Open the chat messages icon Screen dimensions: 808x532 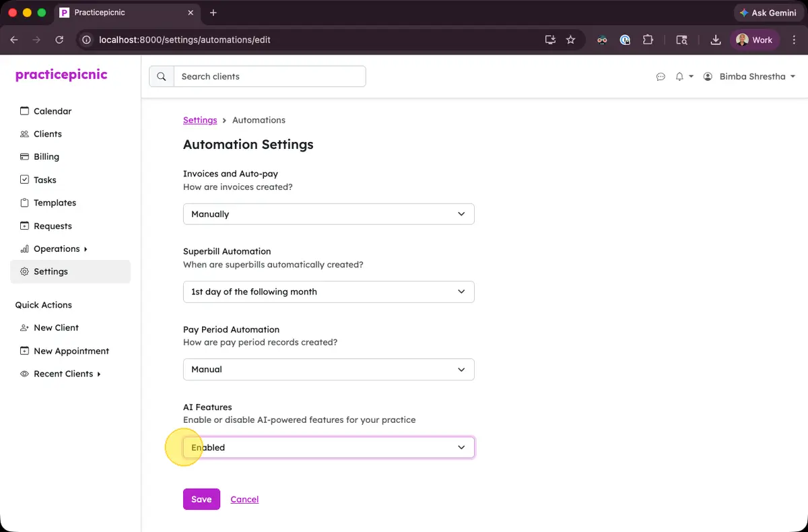(661, 77)
